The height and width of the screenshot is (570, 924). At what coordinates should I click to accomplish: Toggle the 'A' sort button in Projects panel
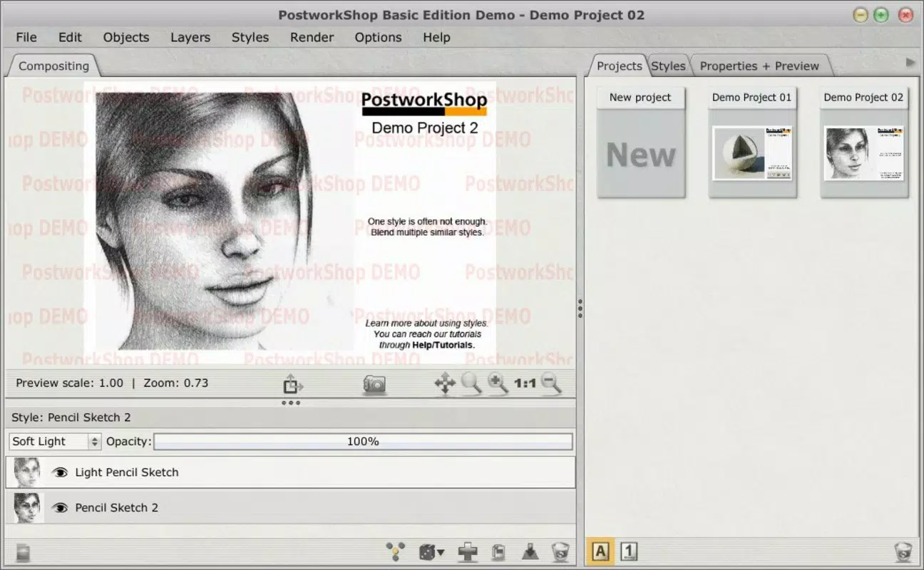pyautogui.click(x=600, y=551)
